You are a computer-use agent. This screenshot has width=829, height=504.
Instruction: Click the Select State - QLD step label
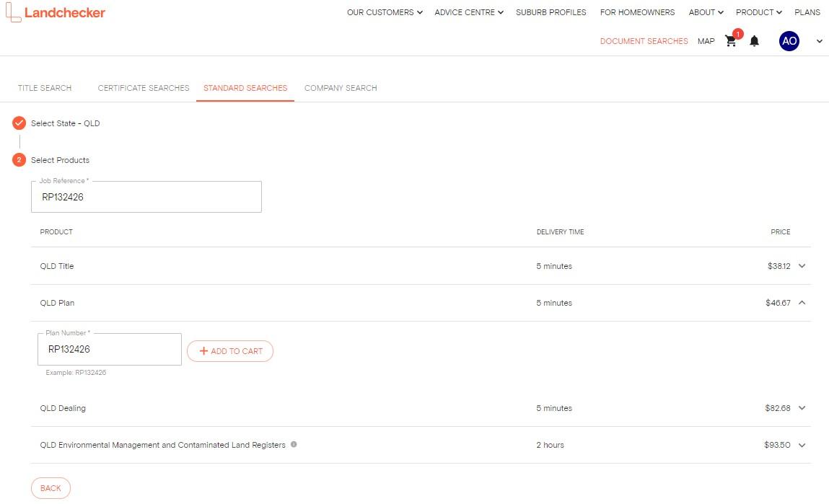coord(65,123)
